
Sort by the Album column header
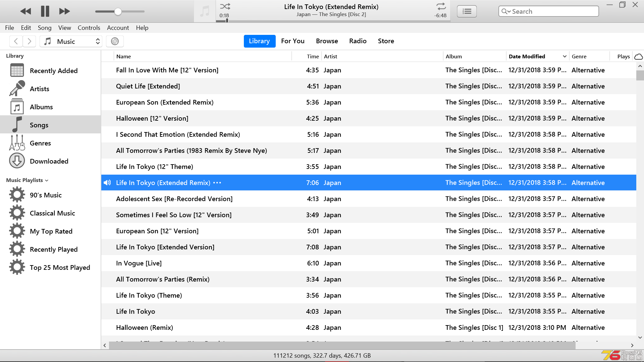coord(475,56)
